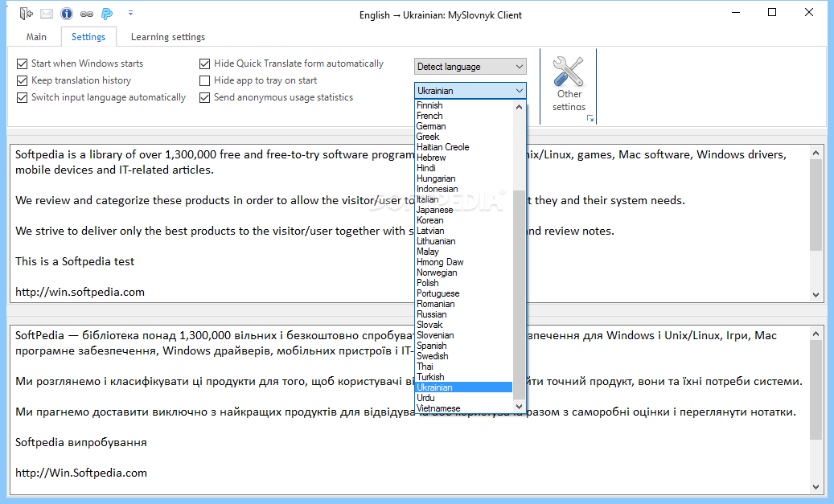Click translation pane scroll up arrow
Screen dimensions: 834x504
click(816, 334)
